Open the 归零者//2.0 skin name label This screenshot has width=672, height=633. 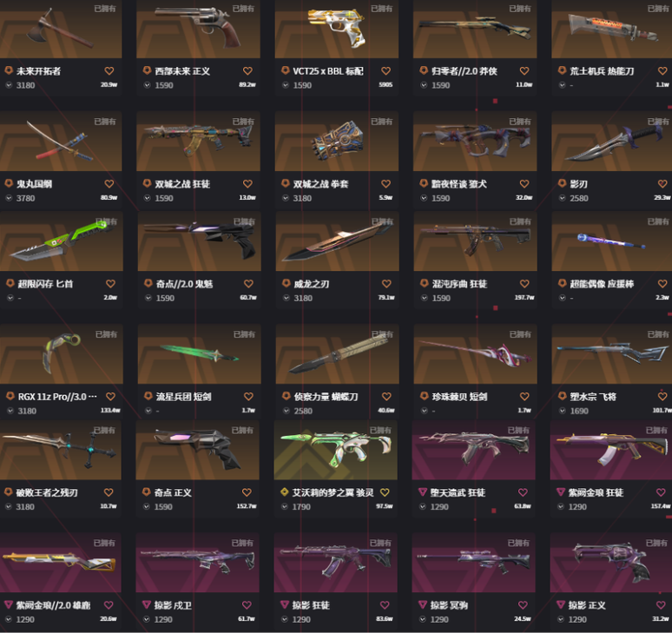(464, 71)
